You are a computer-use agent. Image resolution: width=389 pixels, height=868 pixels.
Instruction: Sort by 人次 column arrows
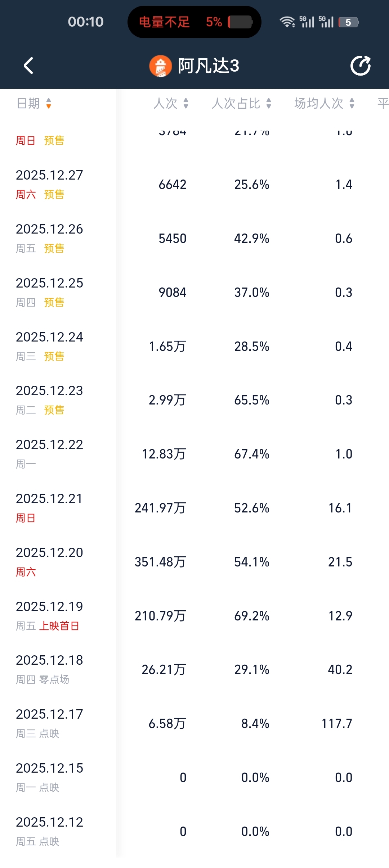186,104
